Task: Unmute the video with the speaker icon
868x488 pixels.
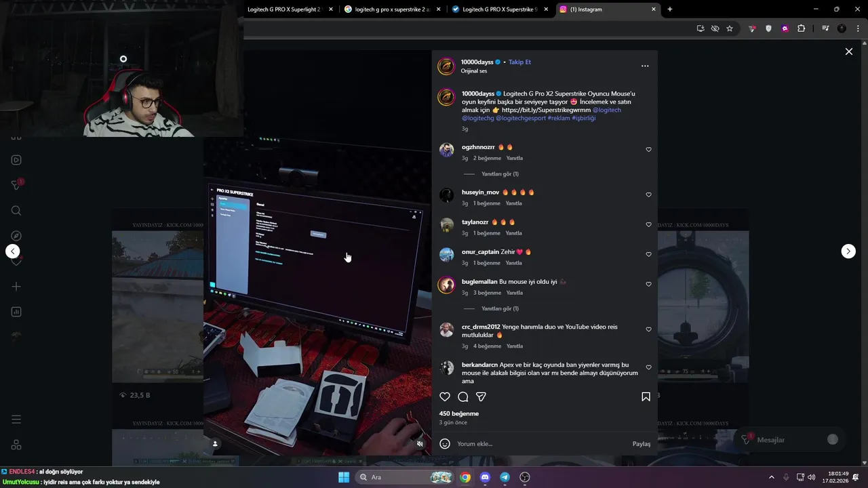Action: [x=420, y=444]
